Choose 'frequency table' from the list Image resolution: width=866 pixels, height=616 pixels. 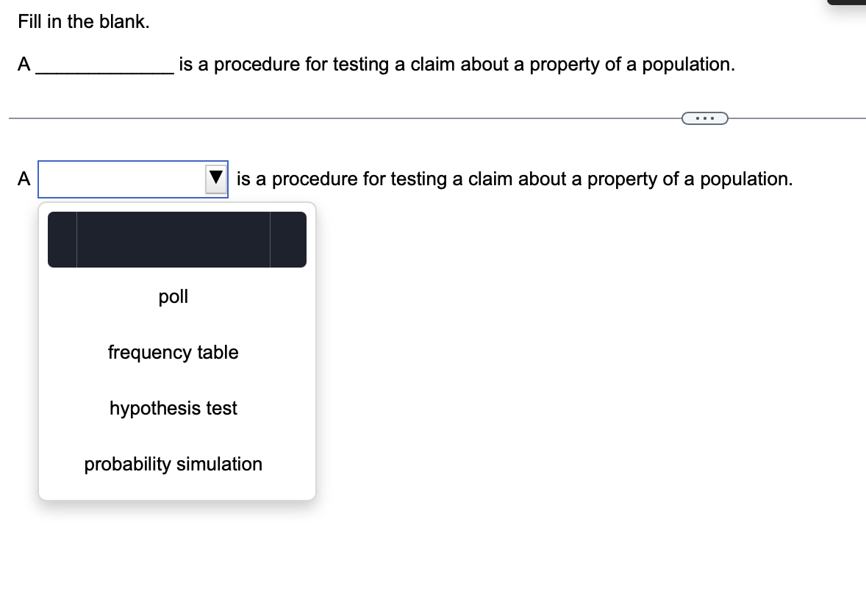click(173, 352)
